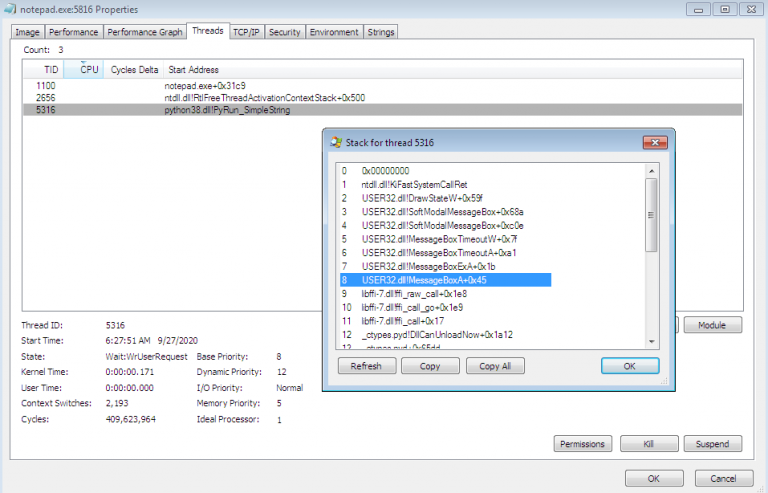Open thread Permissions
This screenshot has width=768, height=493.
click(582, 444)
